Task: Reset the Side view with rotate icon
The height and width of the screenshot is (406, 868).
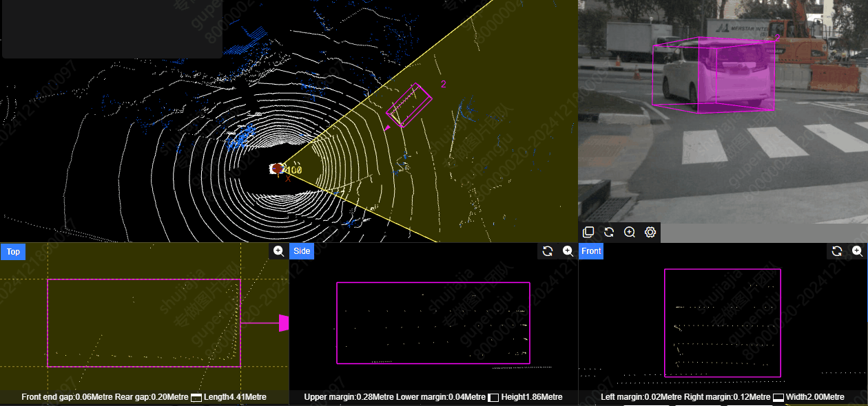Action: point(548,251)
